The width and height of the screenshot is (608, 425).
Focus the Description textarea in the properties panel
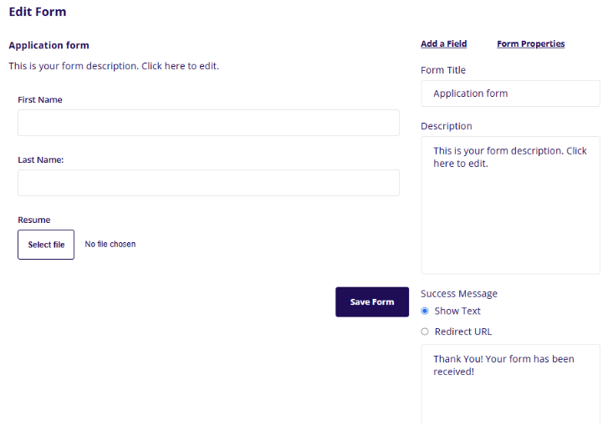tap(510, 205)
